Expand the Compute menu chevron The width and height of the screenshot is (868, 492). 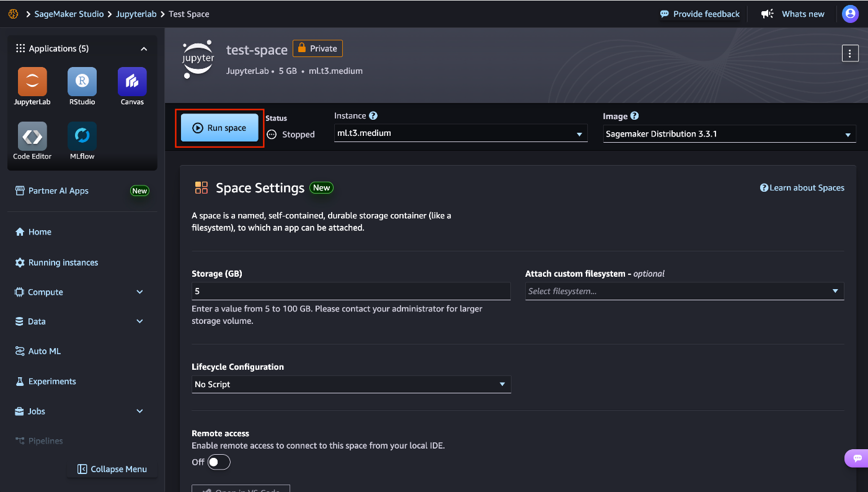(139, 292)
